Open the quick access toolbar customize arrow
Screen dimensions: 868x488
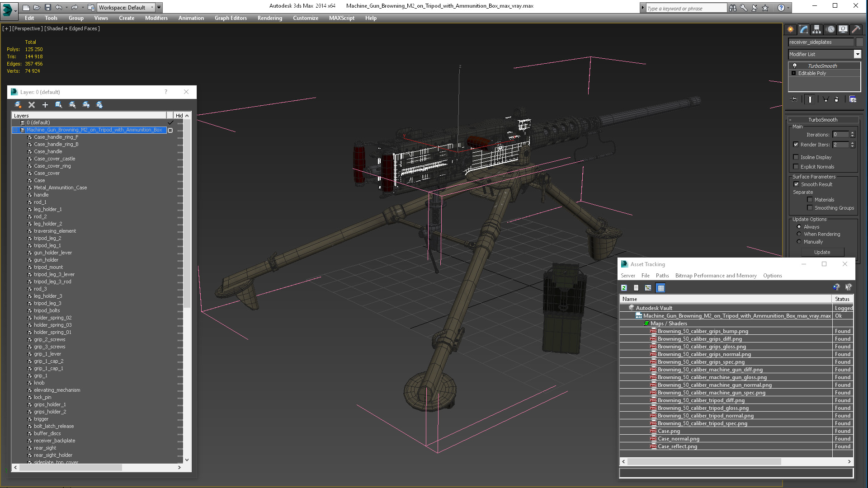click(159, 7)
